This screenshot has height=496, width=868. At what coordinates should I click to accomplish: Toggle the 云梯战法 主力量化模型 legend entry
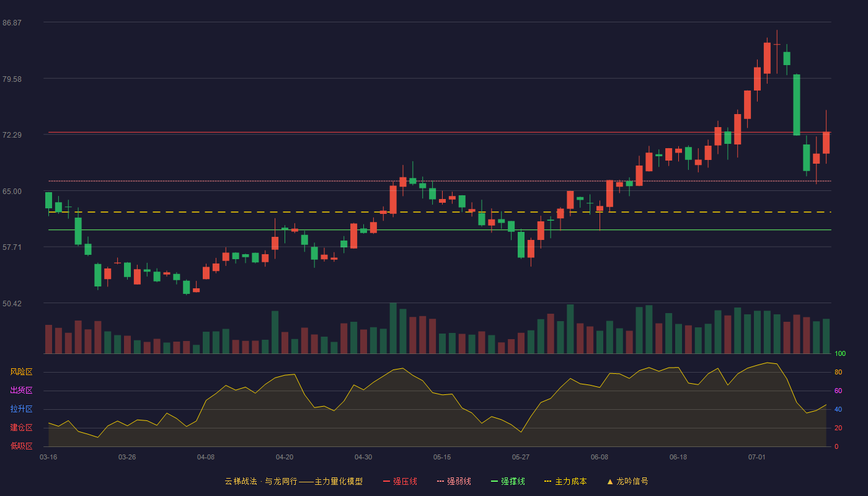pyautogui.click(x=293, y=481)
